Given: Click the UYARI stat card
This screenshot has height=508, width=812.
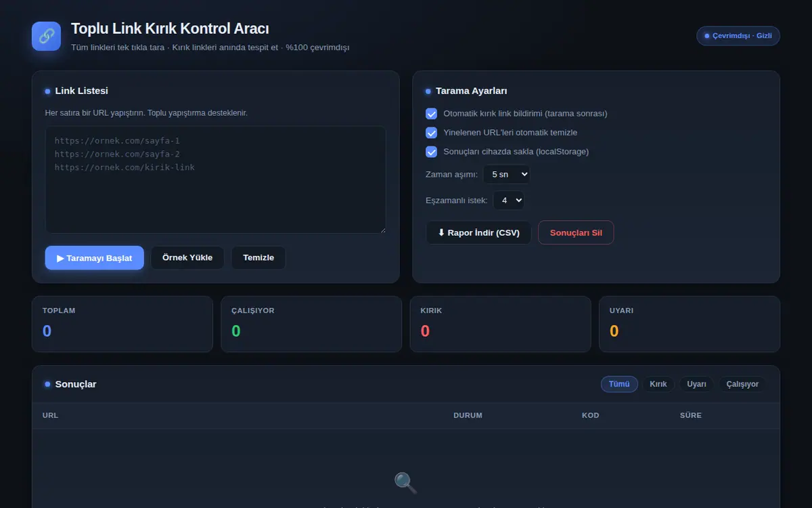Looking at the screenshot, I should [x=690, y=324].
